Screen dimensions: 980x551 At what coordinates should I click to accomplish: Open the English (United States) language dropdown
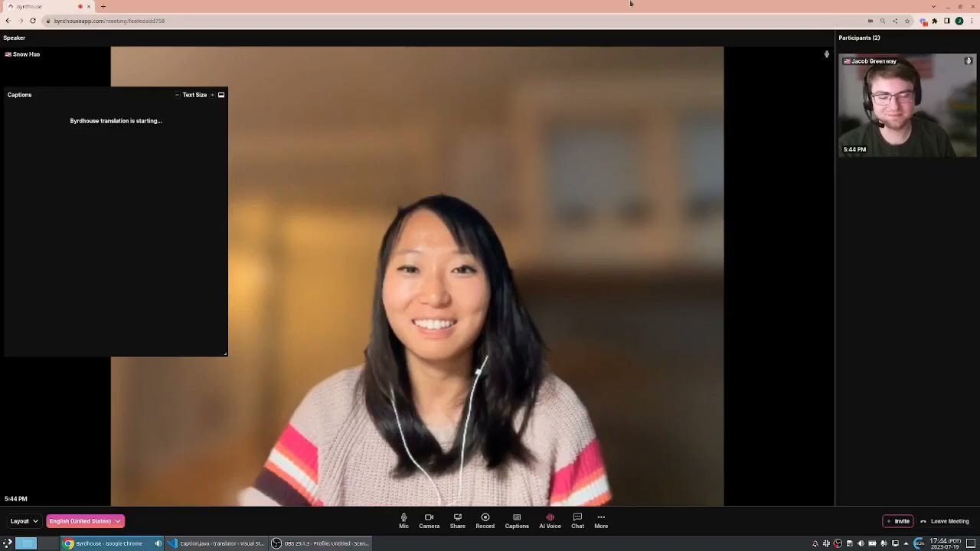pyautogui.click(x=85, y=521)
